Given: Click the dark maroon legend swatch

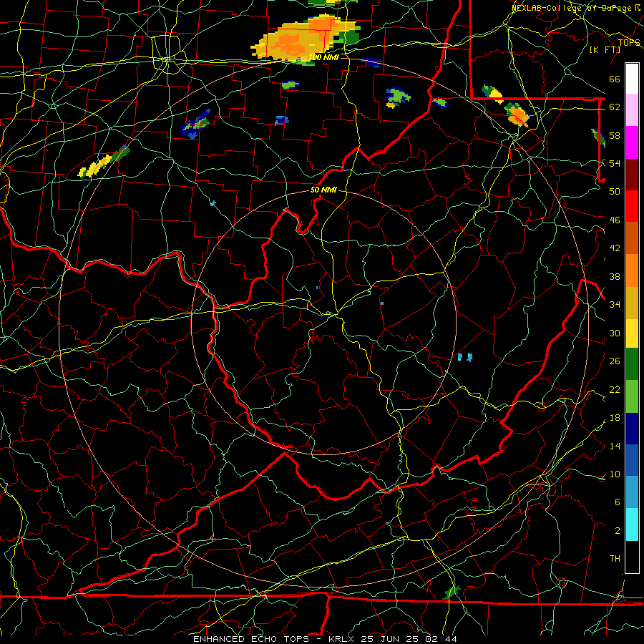Looking at the screenshot, I should 632,174.
